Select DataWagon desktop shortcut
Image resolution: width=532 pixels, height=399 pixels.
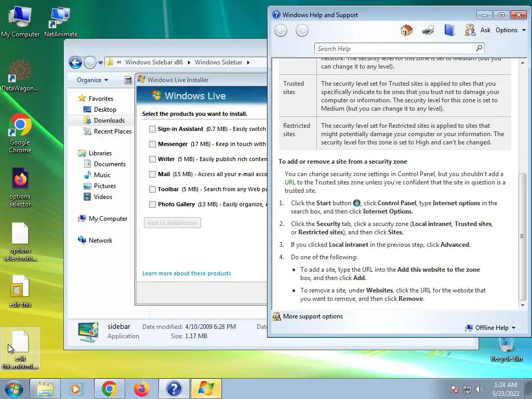[x=20, y=75]
